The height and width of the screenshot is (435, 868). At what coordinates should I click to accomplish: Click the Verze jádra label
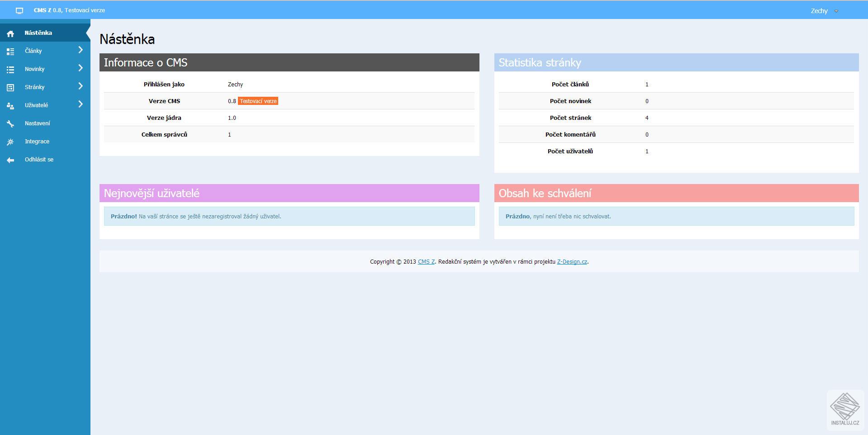[x=164, y=118]
